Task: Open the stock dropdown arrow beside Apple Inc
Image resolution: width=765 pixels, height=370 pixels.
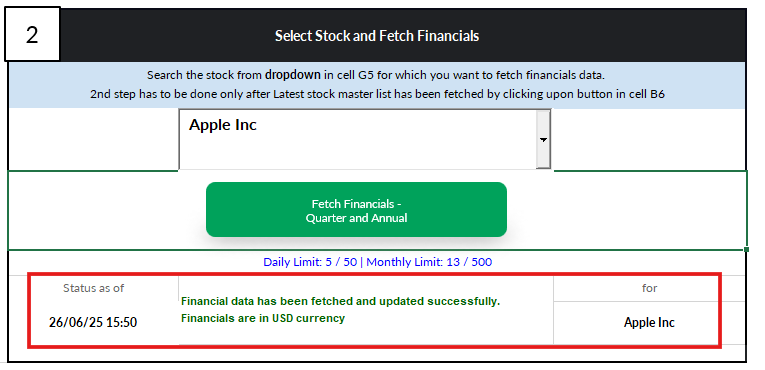Action: [x=543, y=139]
